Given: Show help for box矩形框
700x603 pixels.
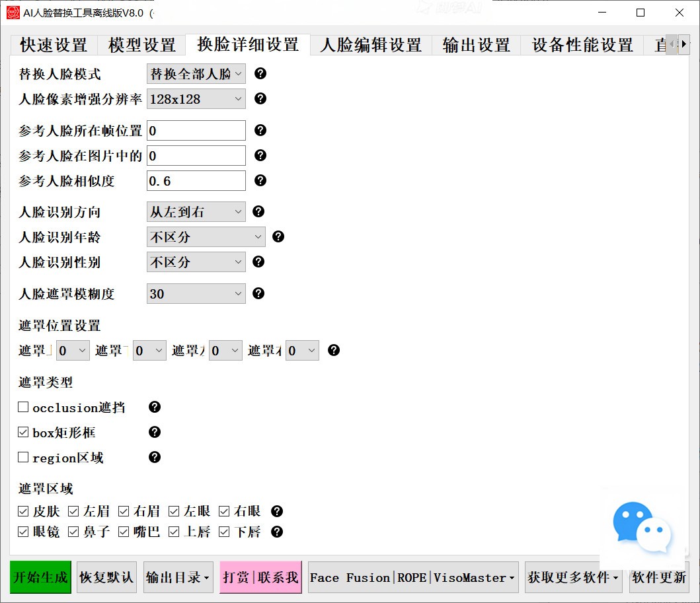Looking at the screenshot, I should [155, 432].
